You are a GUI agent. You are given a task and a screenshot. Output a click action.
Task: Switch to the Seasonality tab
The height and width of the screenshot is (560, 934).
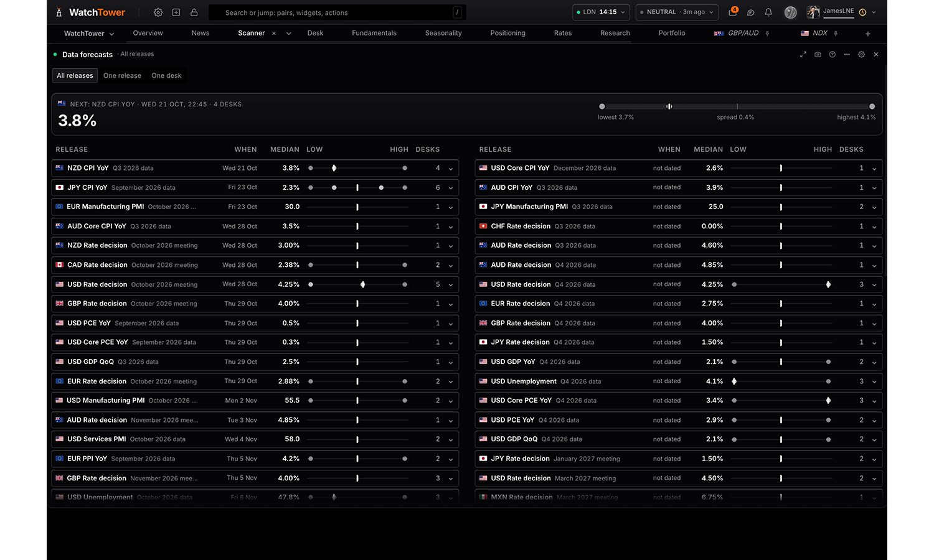[443, 33]
